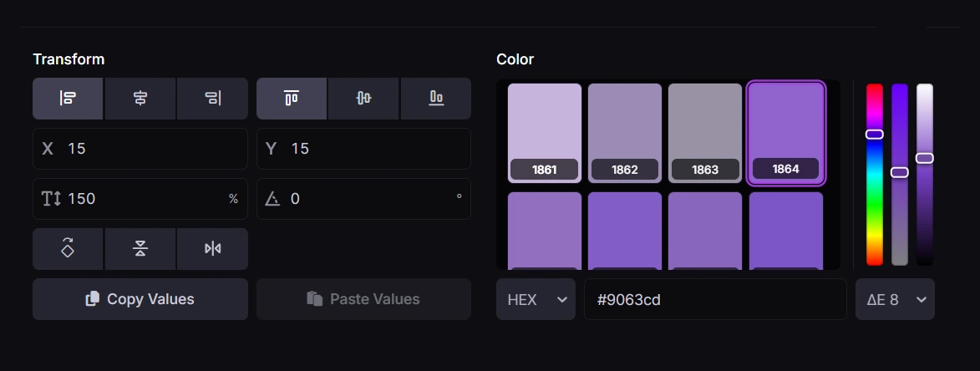Screen dimensions: 980x371
Task: Align horizontal centers
Action: tap(140, 99)
